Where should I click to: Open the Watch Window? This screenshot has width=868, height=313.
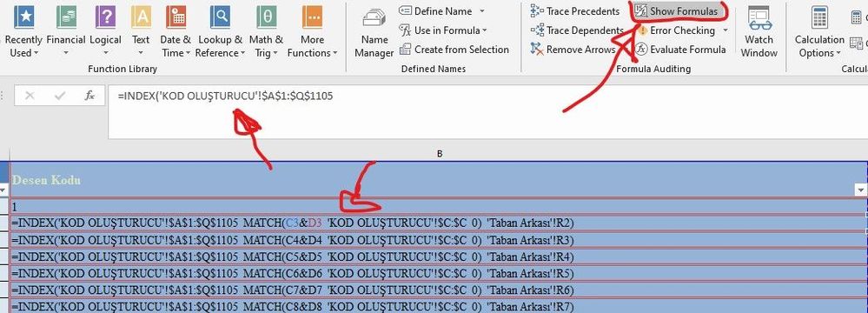click(x=759, y=32)
